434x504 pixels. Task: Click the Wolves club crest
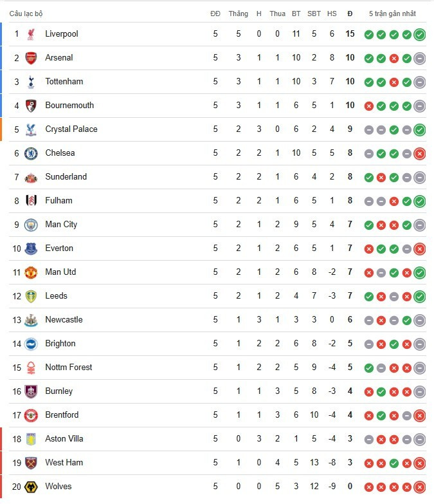click(31, 487)
